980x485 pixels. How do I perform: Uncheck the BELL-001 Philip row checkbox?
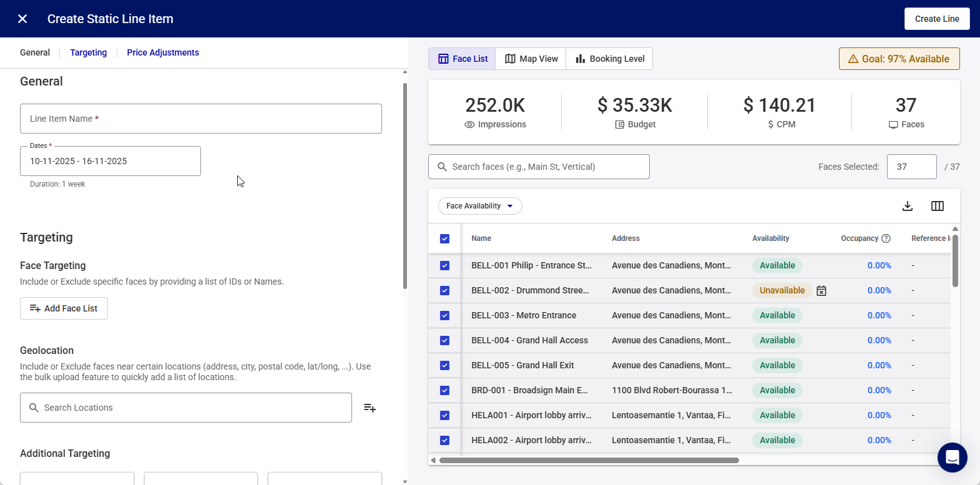pyautogui.click(x=444, y=265)
